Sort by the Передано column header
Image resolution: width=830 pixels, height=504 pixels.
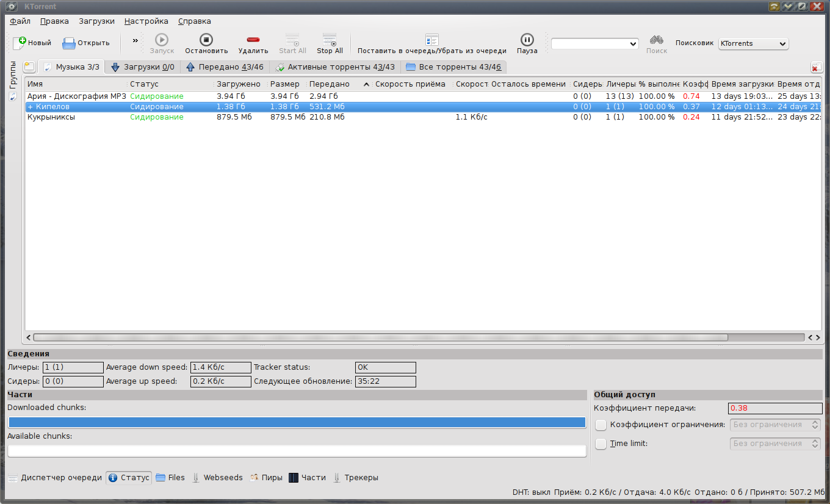point(340,84)
